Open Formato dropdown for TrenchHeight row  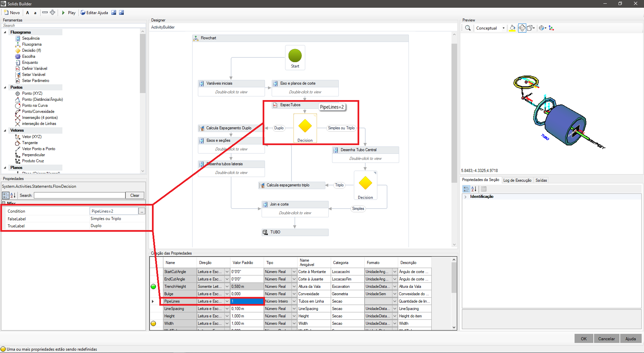pos(395,286)
